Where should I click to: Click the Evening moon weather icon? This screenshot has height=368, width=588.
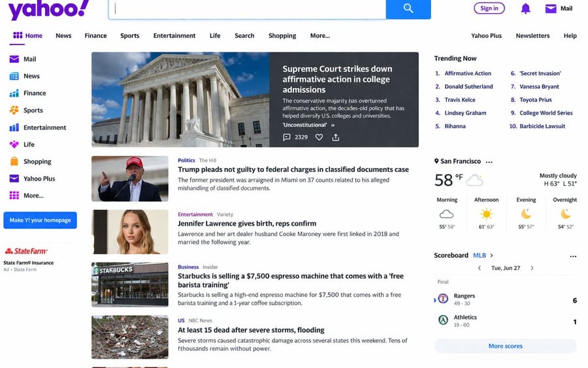[x=526, y=214]
